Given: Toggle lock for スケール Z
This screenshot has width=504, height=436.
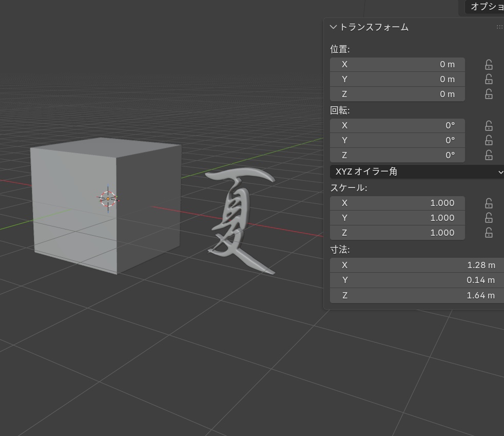Looking at the screenshot, I should coord(489,233).
